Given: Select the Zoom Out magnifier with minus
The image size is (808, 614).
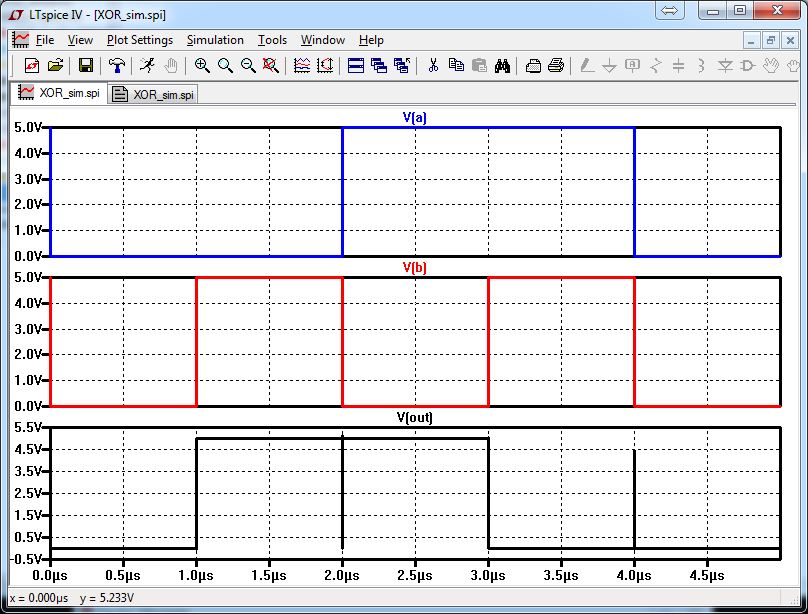Looking at the screenshot, I should 248,65.
